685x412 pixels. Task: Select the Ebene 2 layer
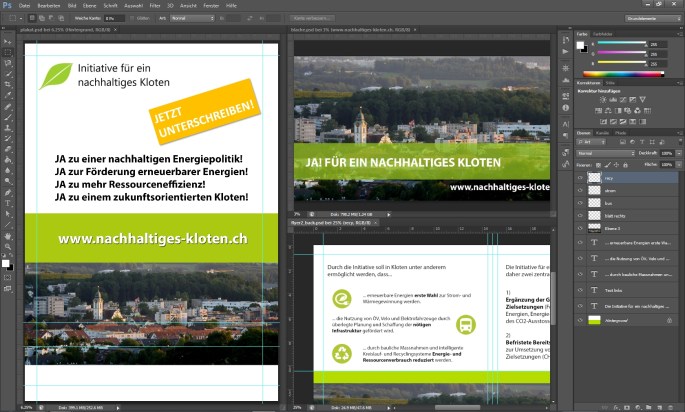(x=620, y=229)
